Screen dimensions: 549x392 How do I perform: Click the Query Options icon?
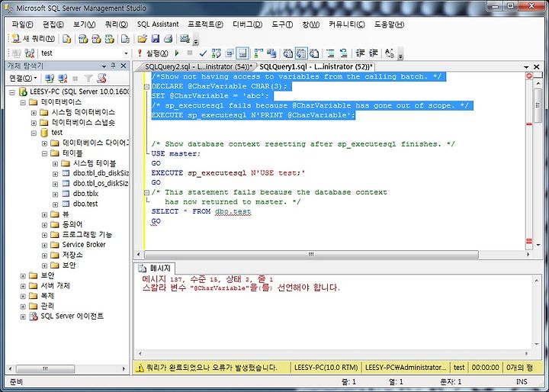[x=230, y=53]
